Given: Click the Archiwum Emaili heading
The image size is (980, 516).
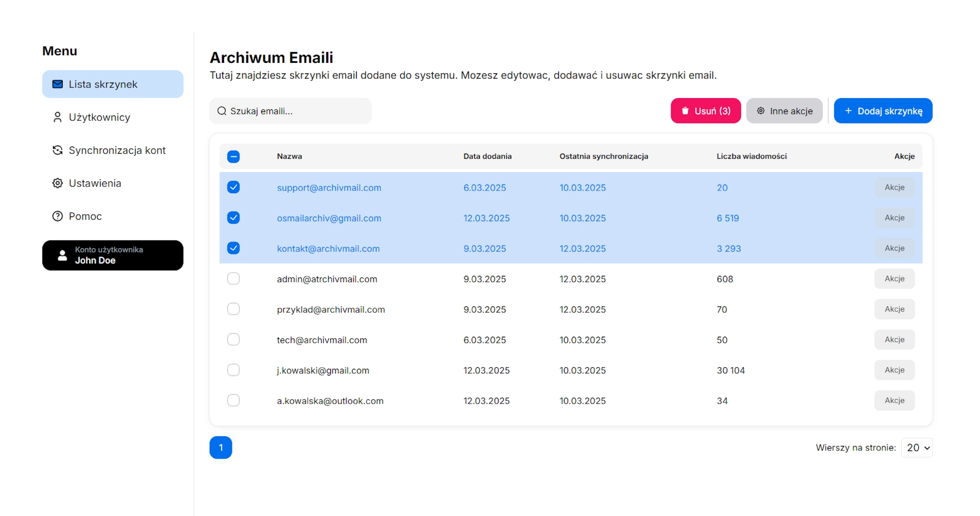Looking at the screenshot, I should pos(272,57).
